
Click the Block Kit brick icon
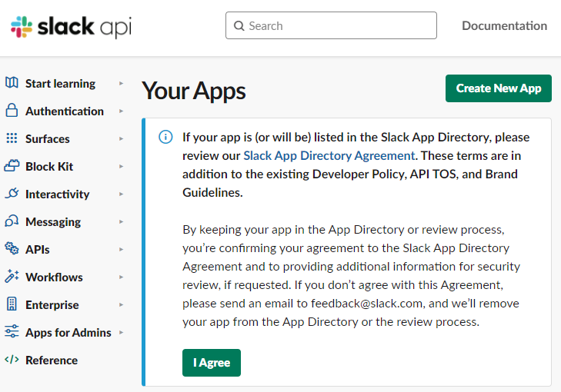(12, 166)
